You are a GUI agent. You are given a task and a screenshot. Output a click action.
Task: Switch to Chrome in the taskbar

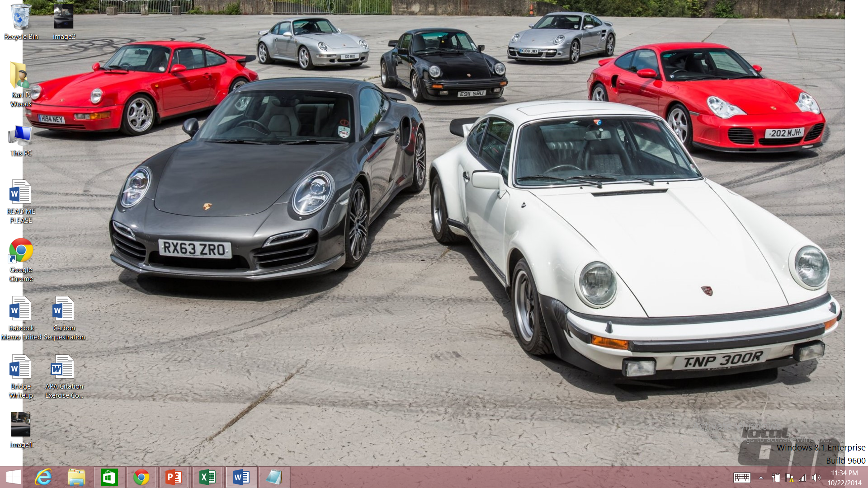(x=142, y=477)
